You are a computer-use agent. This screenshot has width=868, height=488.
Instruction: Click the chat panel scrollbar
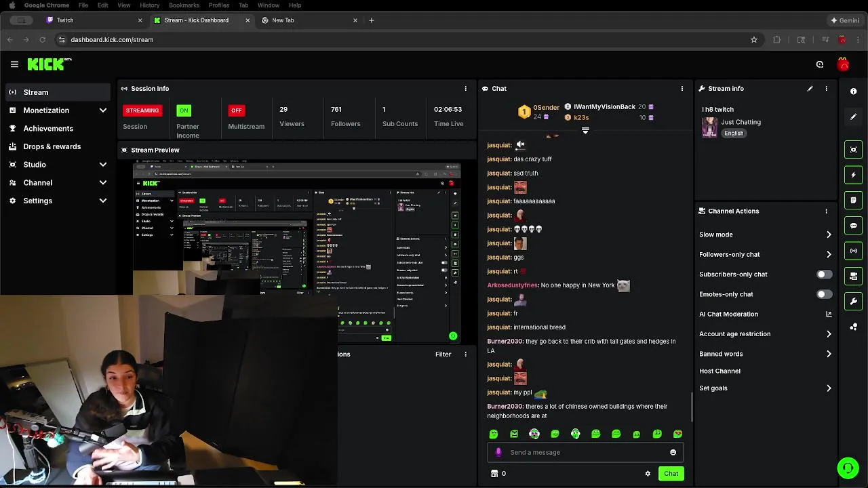(692, 407)
